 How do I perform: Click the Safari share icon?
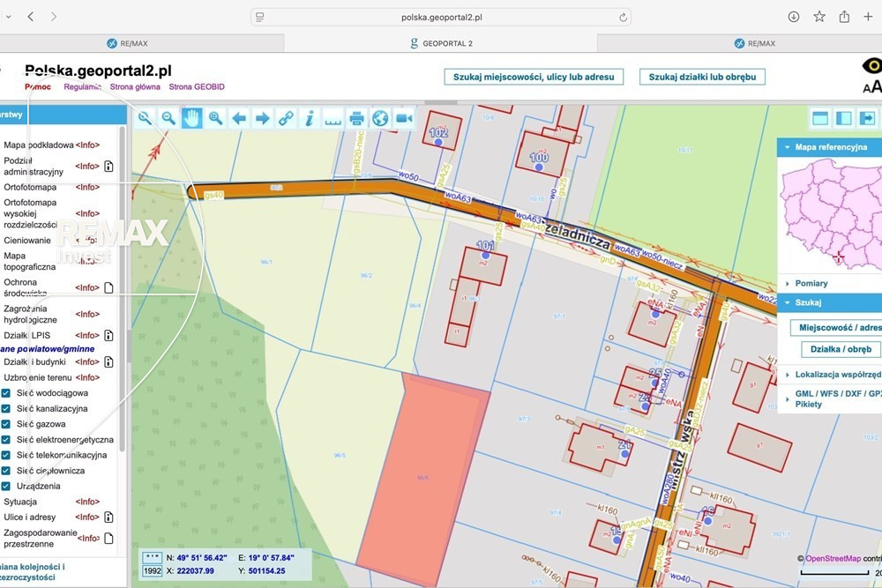pyautogui.click(x=844, y=17)
